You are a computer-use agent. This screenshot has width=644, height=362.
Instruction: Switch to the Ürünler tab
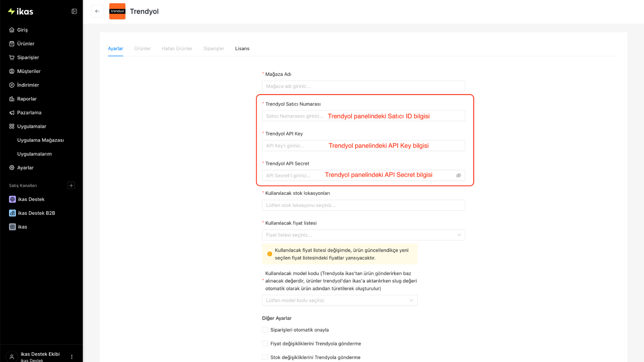click(x=143, y=49)
